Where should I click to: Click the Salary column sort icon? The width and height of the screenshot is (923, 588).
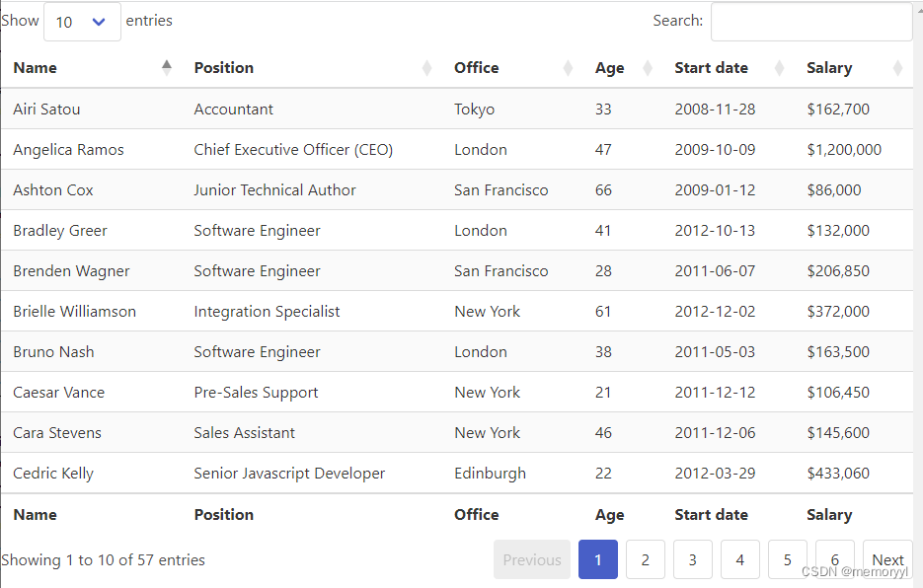[897, 68]
